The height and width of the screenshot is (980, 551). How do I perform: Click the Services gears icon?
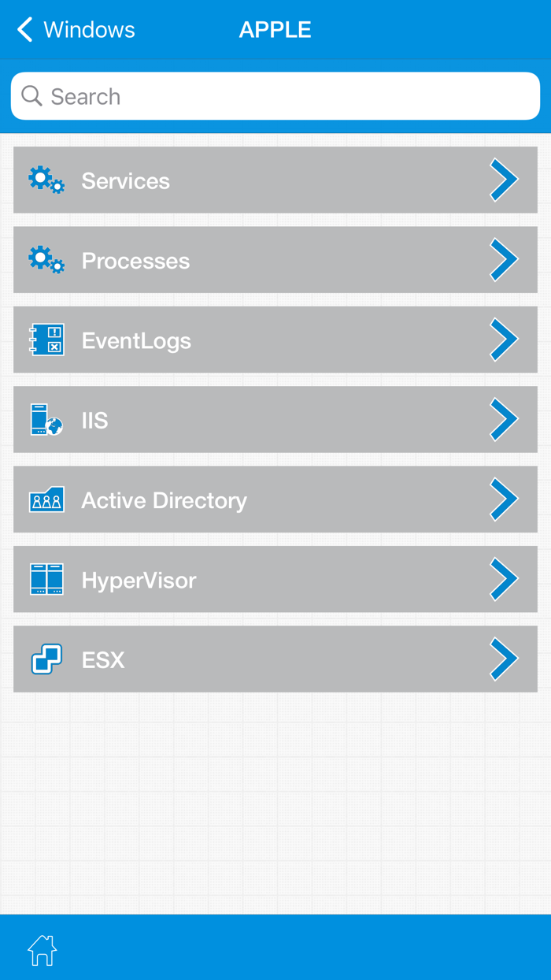tap(46, 180)
